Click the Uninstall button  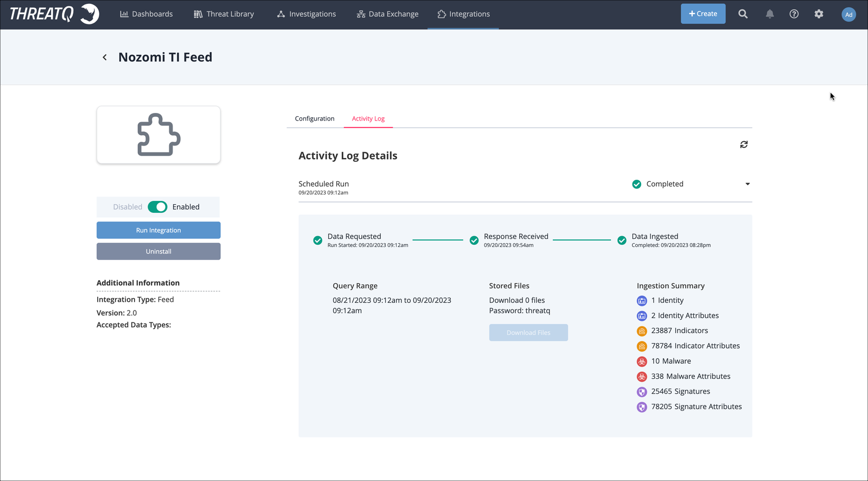pyautogui.click(x=158, y=251)
